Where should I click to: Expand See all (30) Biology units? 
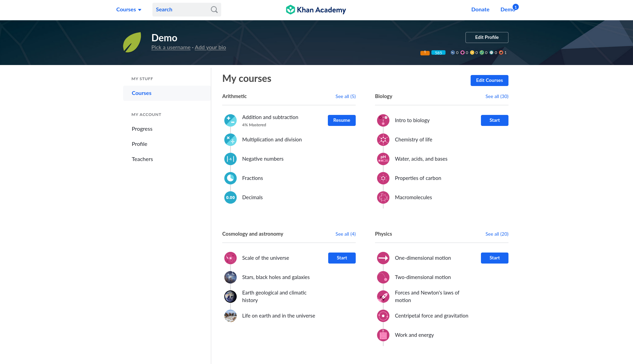497,96
